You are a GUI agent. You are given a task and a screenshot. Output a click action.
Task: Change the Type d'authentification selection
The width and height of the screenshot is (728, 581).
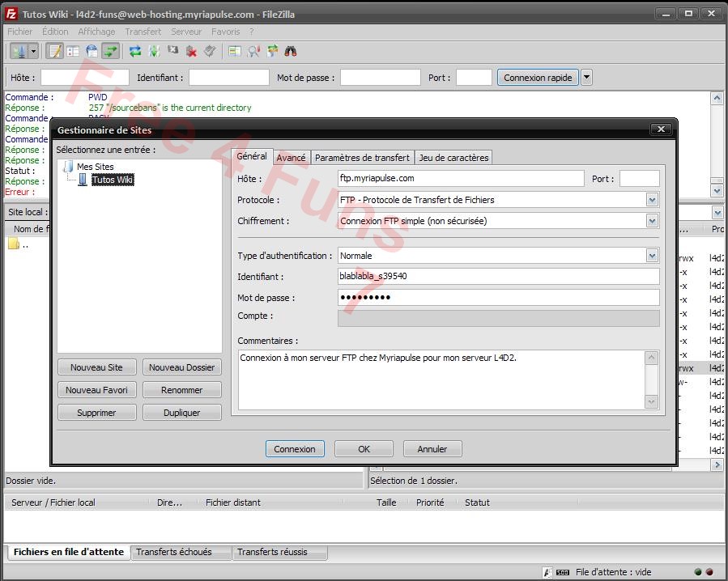[x=652, y=255]
